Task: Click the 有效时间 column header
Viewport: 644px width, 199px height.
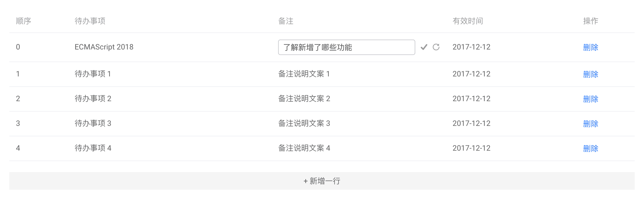Action: pyautogui.click(x=468, y=21)
